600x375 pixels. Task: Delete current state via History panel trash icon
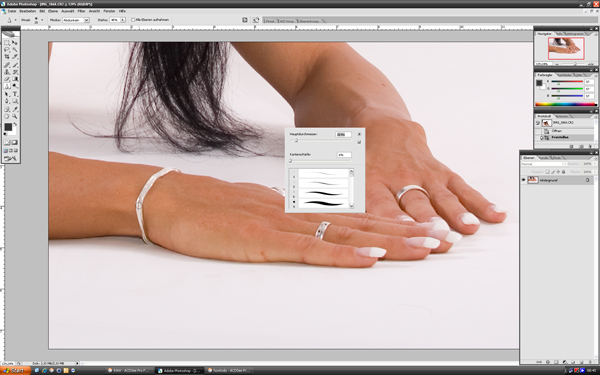[x=590, y=146]
